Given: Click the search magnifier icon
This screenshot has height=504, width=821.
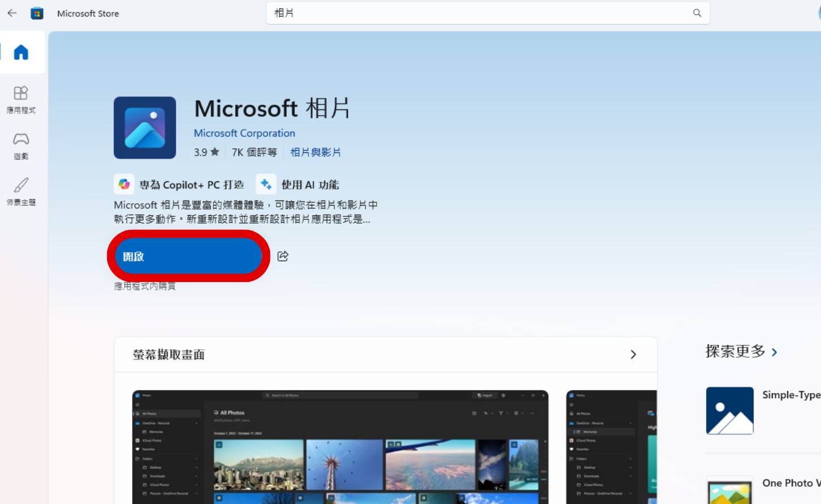Looking at the screenshot, I should (x=697, y=13).
